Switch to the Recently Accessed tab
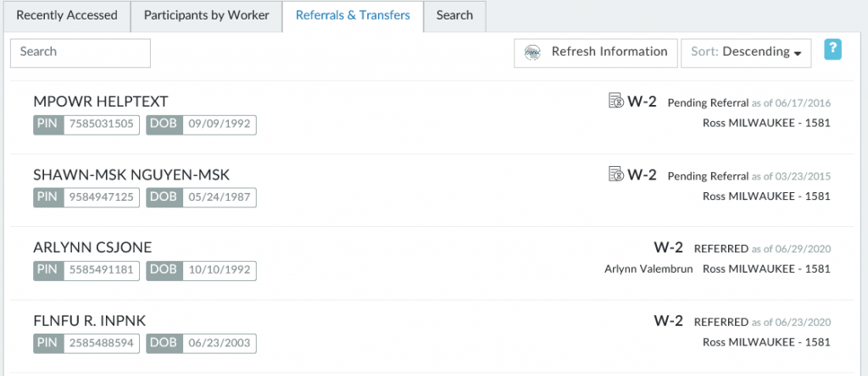Image resolution: width=868 pixels, height=376 pixels. (67, 16)
